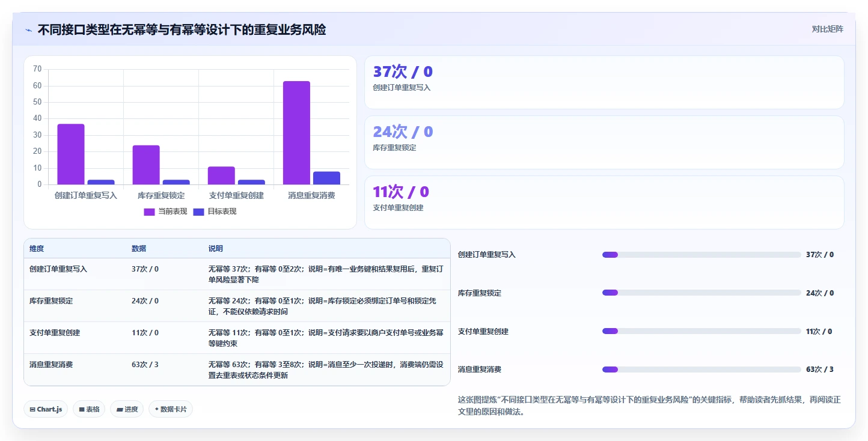868x441 pixels.
Task: Click the purple 创建订单重复写入 bar in chart
Action: coord(71,154)
